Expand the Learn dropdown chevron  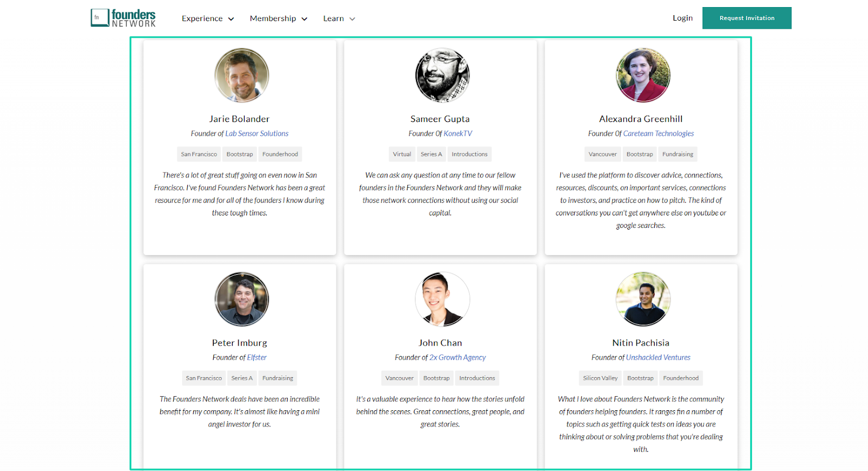tap(352, 19)
